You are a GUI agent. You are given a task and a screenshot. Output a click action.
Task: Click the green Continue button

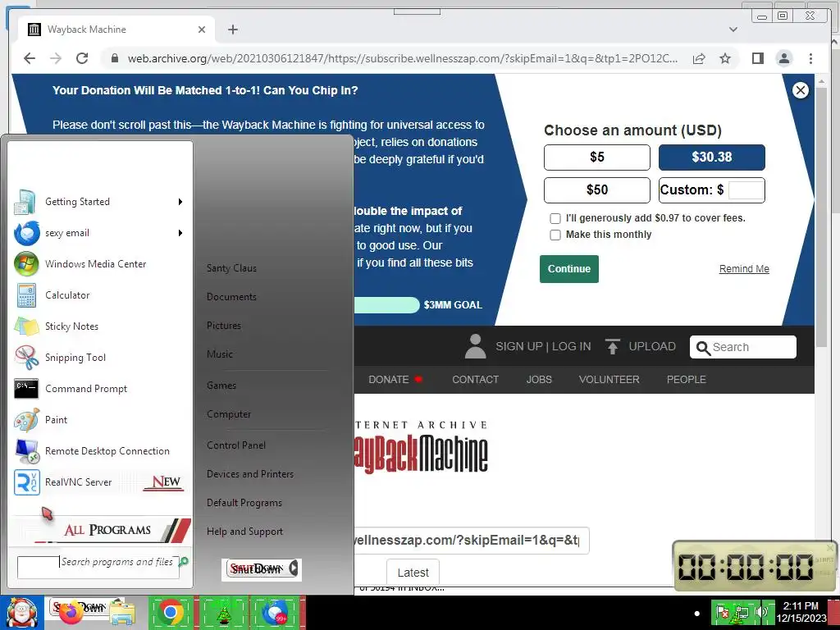click(x=569, y=269)
